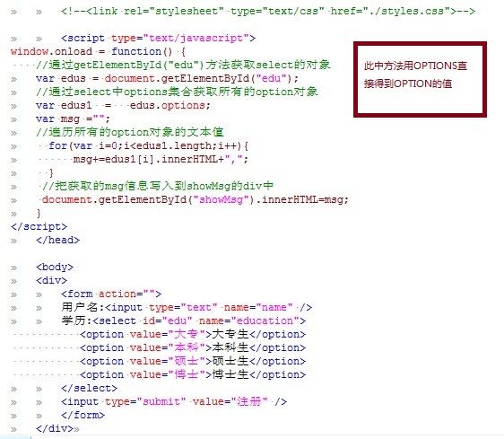Click the window.onload function line
This screenshot has width=504, height=439.
pos(98,51)
